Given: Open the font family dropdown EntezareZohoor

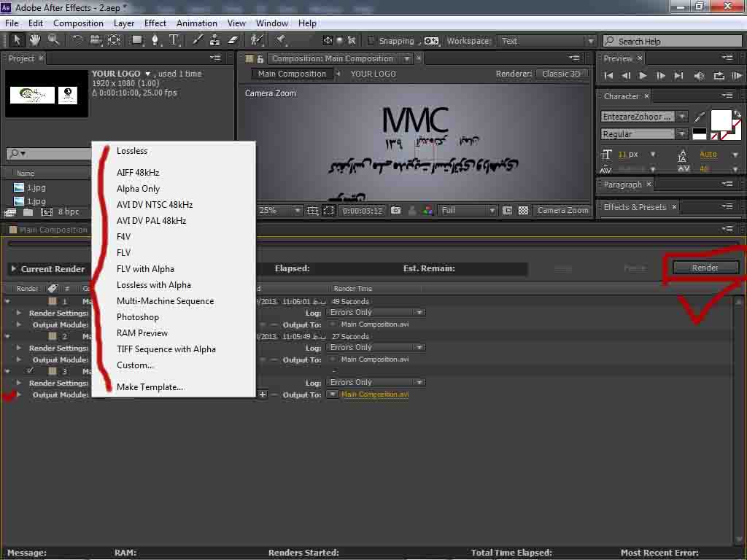Looking at the screenshot, I should pyautogui.click(x=643, y=117).
